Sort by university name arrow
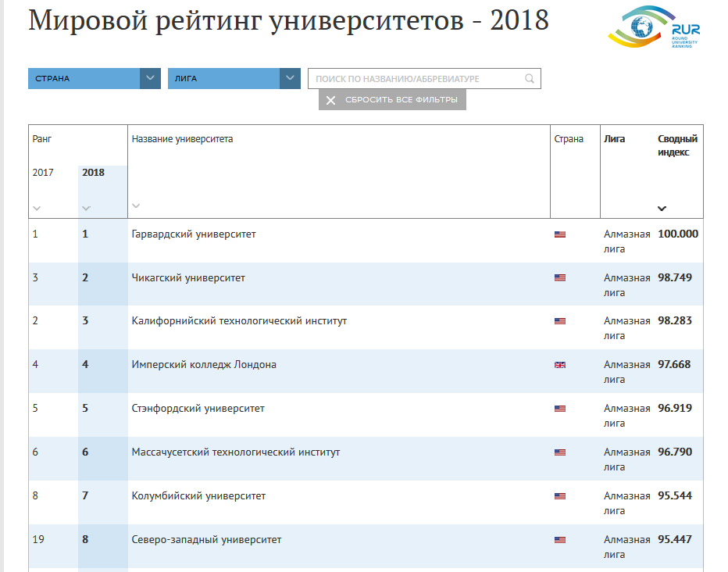This screenshot has width=728, height=572. pyautogui.click(x=136, y=206)
